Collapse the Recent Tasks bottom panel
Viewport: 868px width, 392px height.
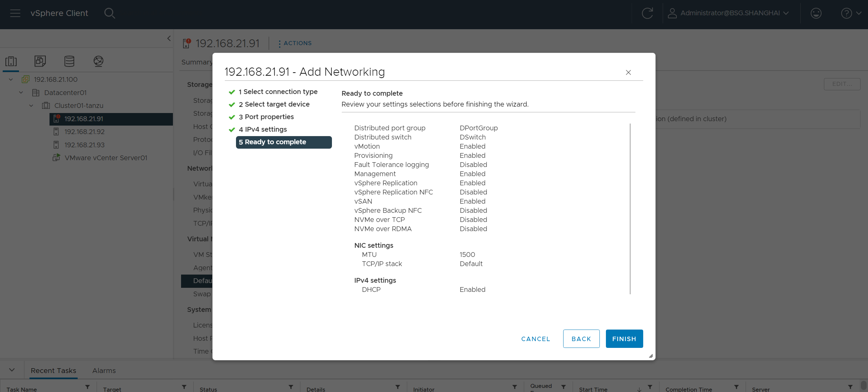tap(12, 370)
